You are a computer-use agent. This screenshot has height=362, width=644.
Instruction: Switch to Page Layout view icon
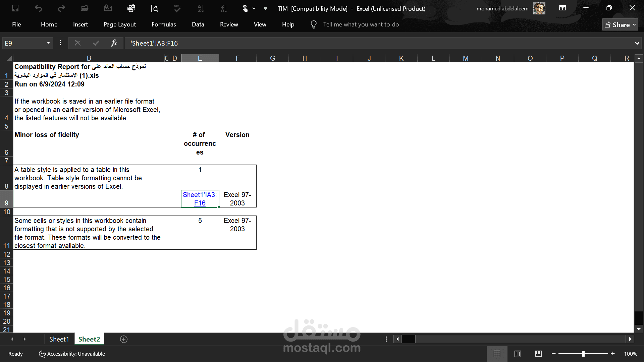click(518, 354)
